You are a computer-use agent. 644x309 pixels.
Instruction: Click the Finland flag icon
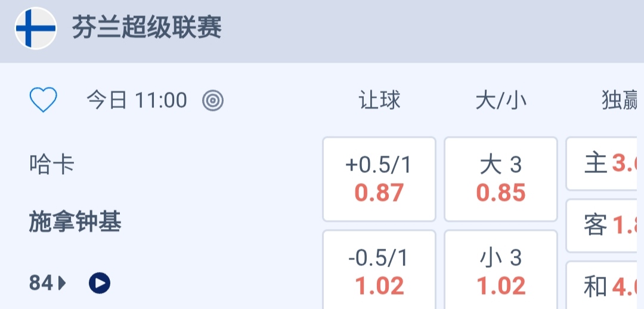36,28
